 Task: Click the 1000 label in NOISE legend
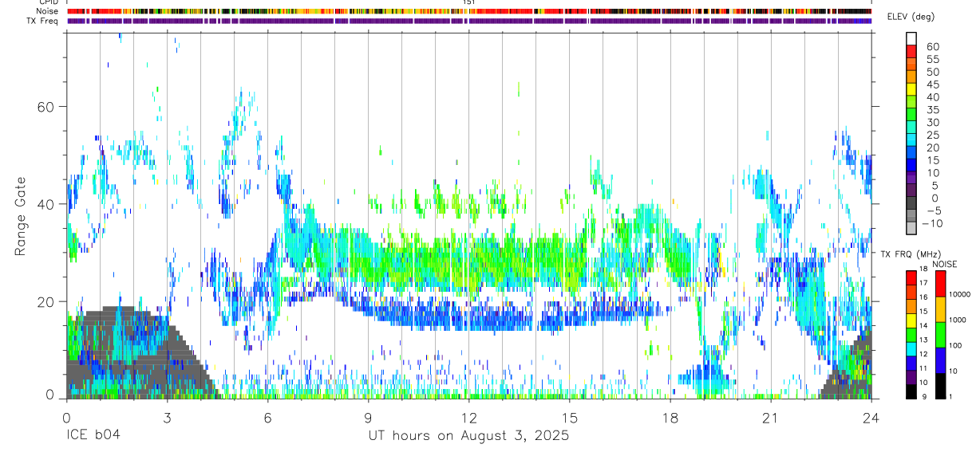pyautogui.click(x=957, y=320)
